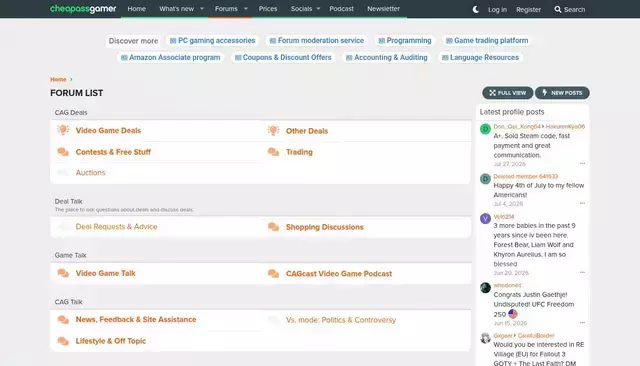
Task: Open the Game Talk category heading
Action: [x=70, y=255]
